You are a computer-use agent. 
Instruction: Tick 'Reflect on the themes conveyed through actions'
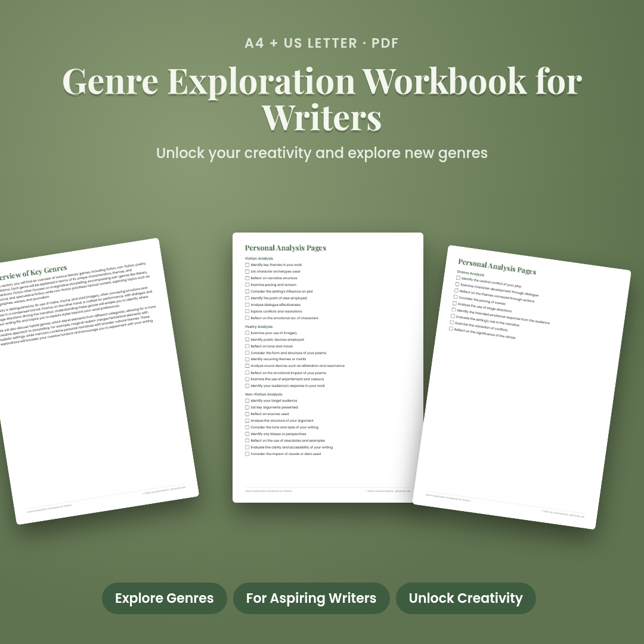[x=456, y=290]
